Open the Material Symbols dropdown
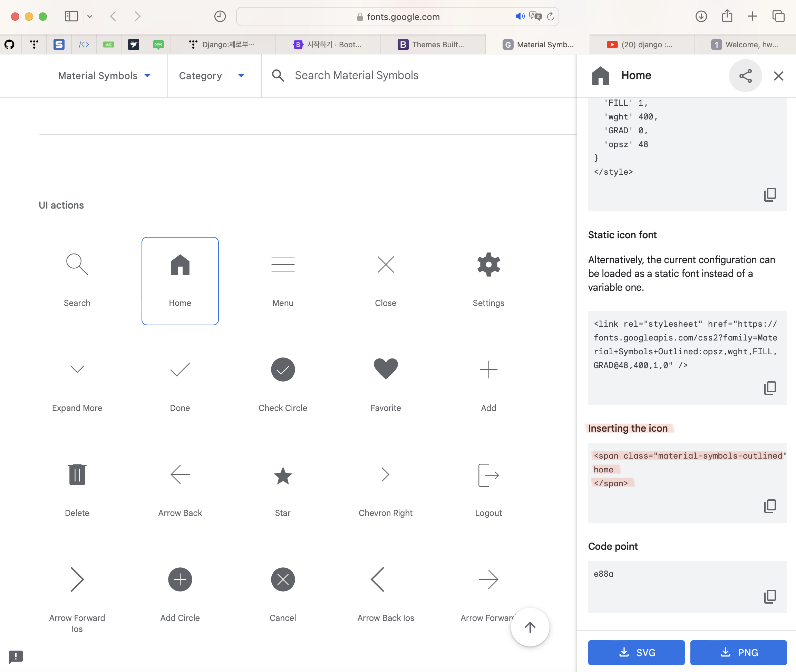Image resolution: width=796 pixels, height=672 pixels. (104, 75)
